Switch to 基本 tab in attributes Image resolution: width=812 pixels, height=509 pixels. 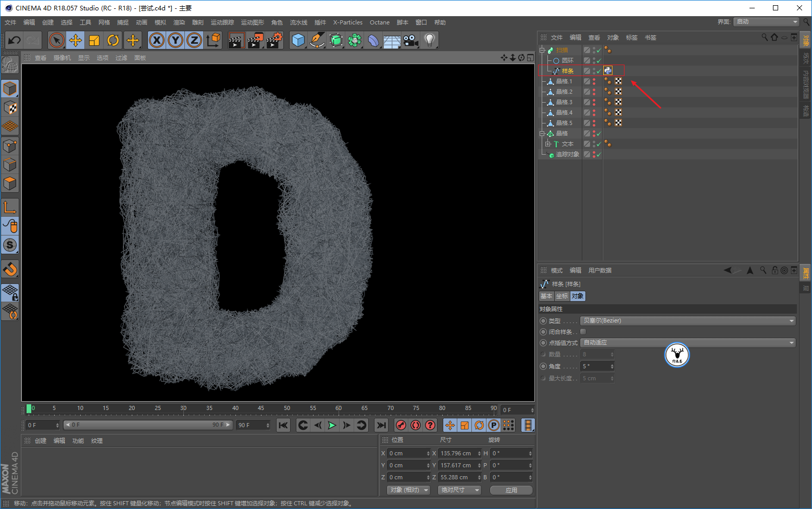[x=546, y=296]
